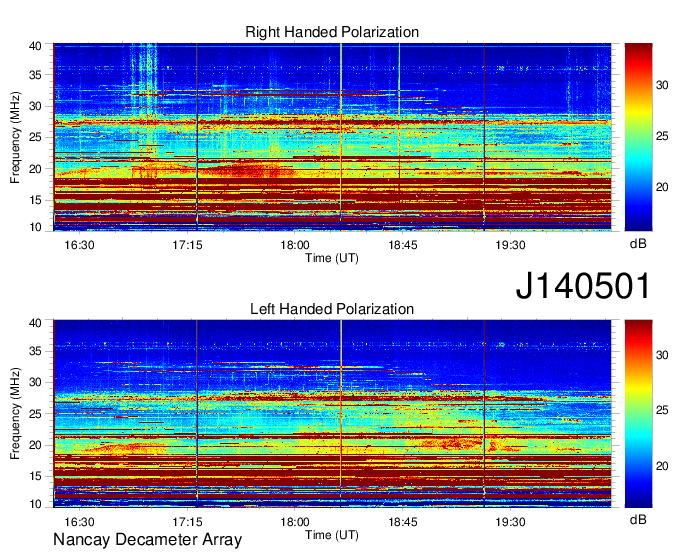680x552 pixels.
Task: Select the 20 MHz tick label on the left-handed plot
Action: [x=35, y=445]
